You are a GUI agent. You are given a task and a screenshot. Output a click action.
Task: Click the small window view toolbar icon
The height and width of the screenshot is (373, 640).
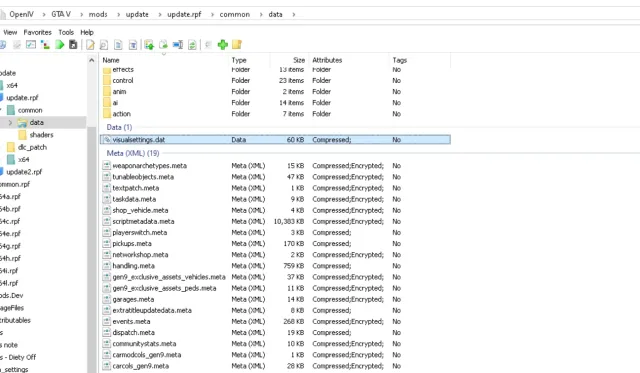coord(31,44)
